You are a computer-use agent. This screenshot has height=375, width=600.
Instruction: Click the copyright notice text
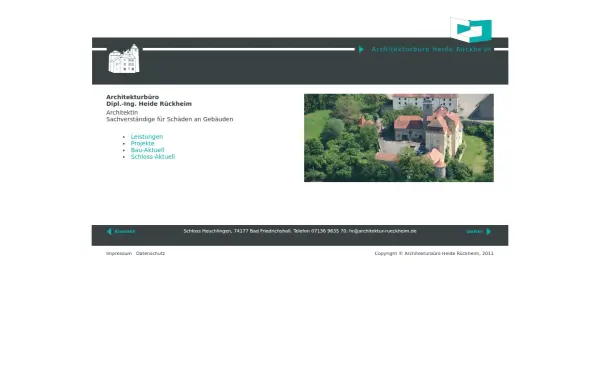pos(434,253)
